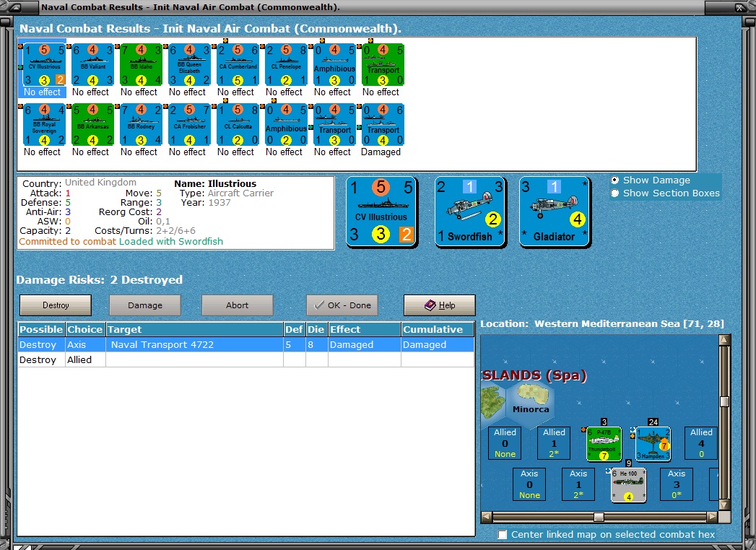The width and height of the screenshot is (756, 550).
Task: Select the Swordfish aircraft counter
Action: click(470, 212)
